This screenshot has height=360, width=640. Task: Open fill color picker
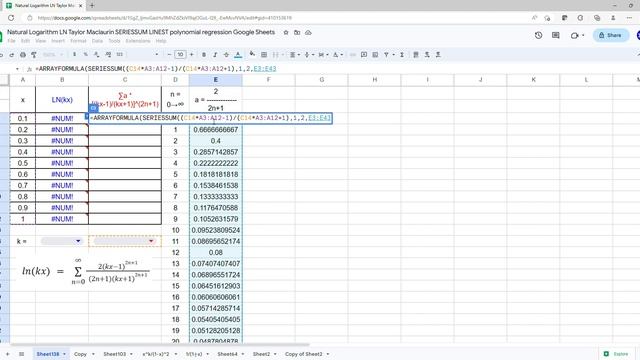(252, 54)
